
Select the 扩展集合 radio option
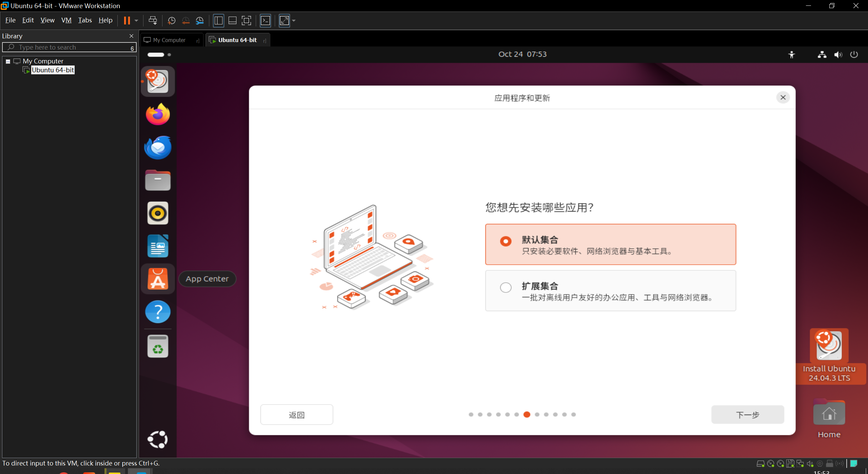tap(505, 287)
